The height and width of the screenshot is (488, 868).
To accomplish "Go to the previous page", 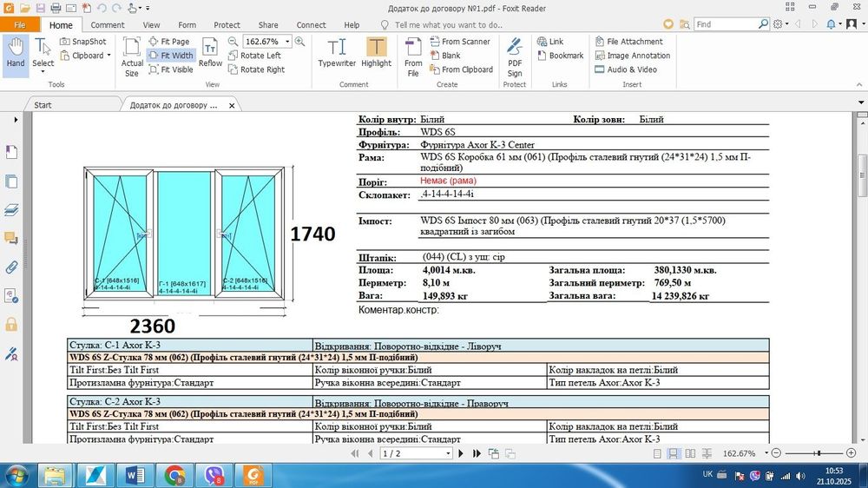I will 371,453.
